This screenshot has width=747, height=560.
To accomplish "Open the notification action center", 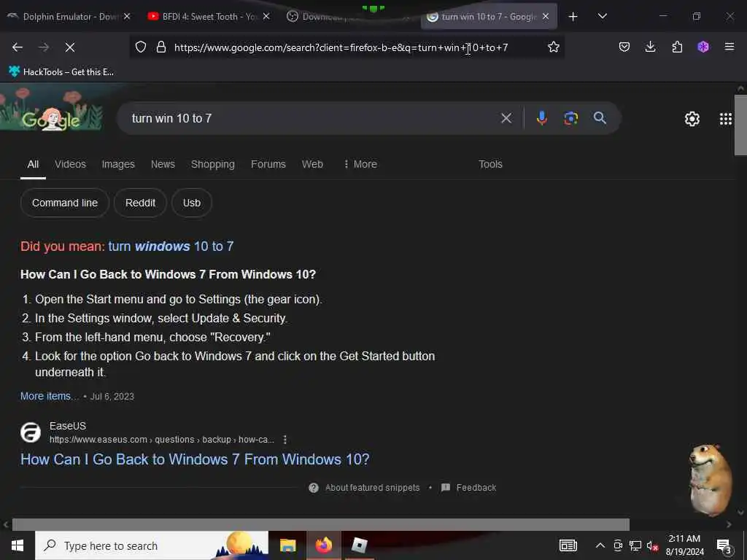I will [724, 546].
